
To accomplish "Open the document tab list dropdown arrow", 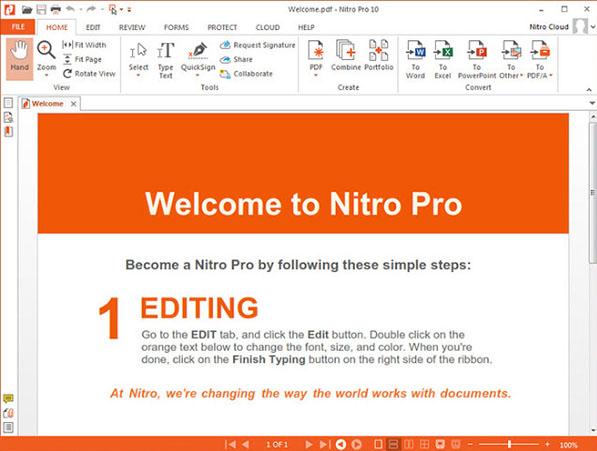I will click(592, 103).
